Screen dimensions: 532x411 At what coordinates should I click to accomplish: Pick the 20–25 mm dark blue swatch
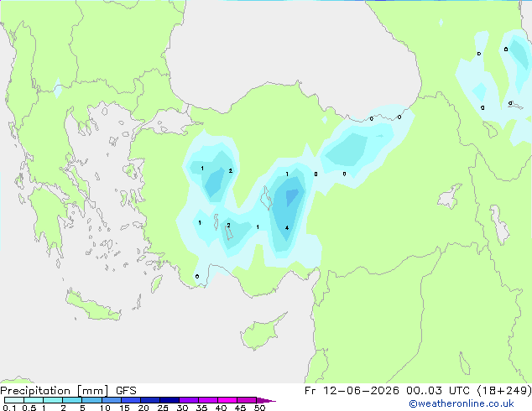coord(150,400)
